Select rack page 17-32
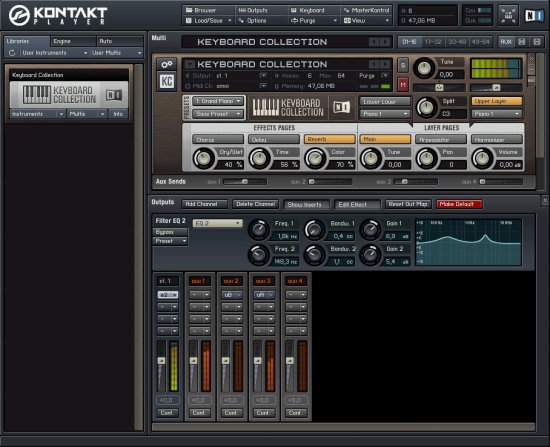This screenshot has height=447, width=550. pyautogui.click(x=433, y=42)
